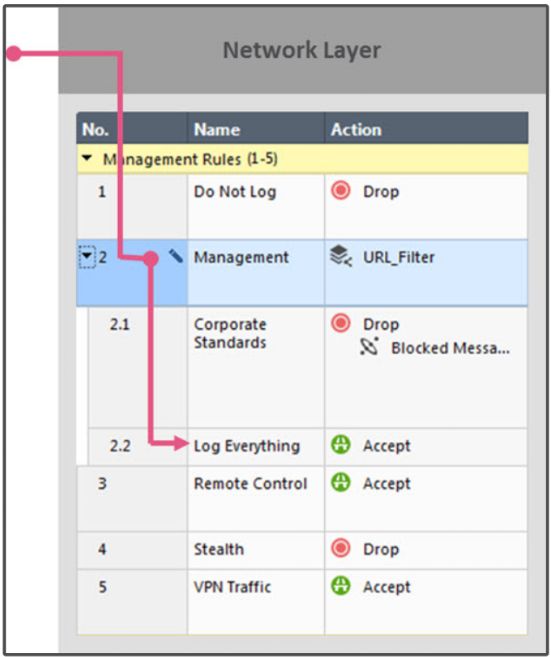Click the URL_Filter layers icon in Management rule
Viewport: 551px width, 657px height.
click(341, 256)
